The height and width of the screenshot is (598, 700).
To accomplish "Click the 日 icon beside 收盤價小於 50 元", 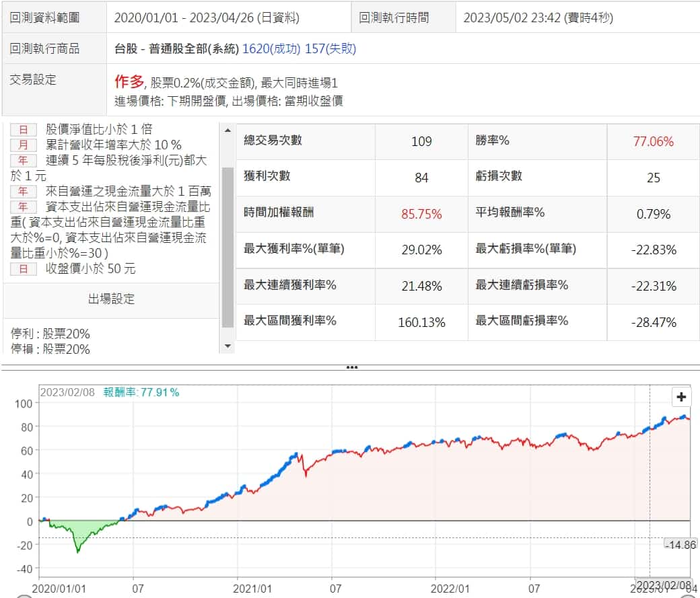I will [x=24, y=269].
